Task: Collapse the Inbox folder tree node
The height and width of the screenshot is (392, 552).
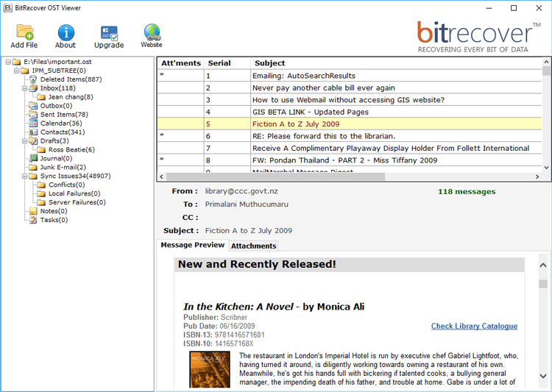Action: pos(24,88)
